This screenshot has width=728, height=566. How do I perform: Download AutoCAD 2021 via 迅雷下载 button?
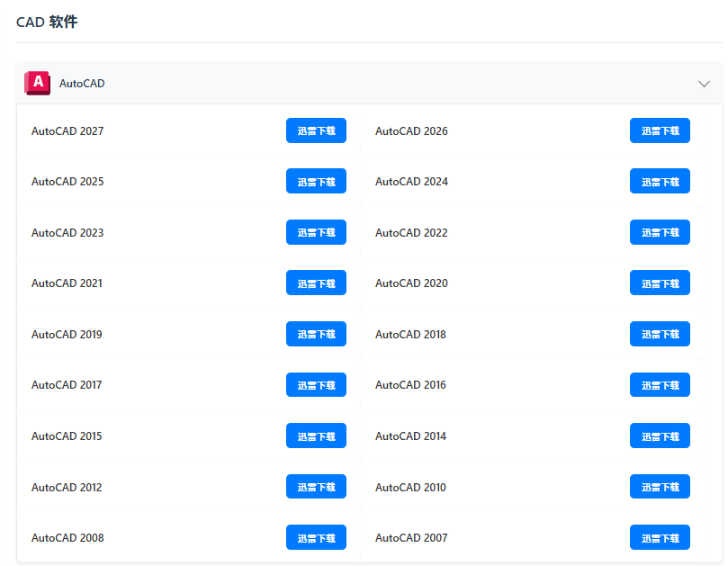(x=316, y=283)
